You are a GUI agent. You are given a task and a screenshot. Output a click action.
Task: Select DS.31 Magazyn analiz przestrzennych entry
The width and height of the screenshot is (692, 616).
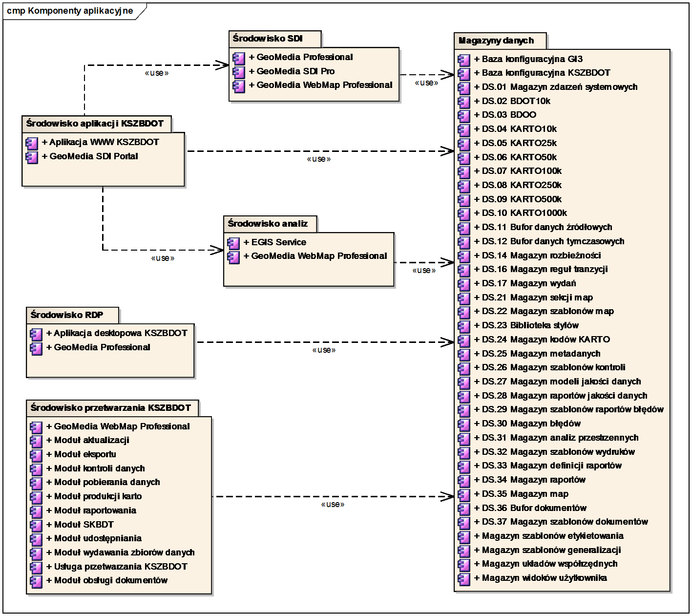[556, 438]
